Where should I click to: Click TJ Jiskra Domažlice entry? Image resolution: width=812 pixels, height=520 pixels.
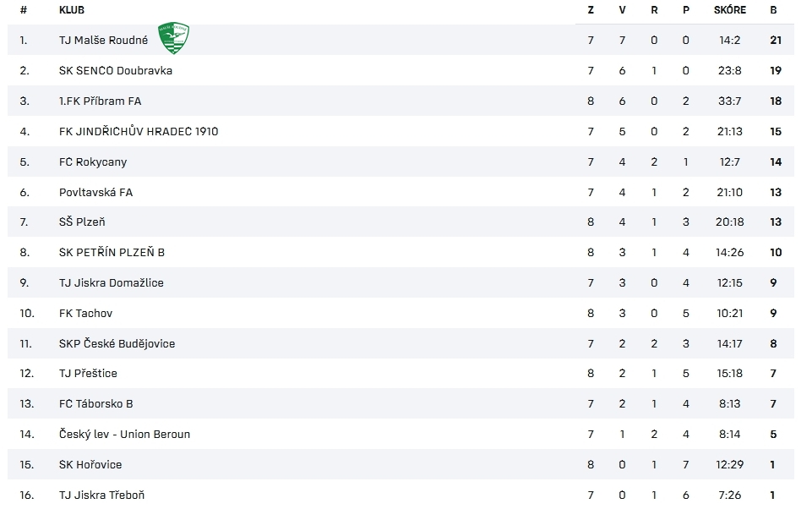pyautogui.click(x=112, y=283)
